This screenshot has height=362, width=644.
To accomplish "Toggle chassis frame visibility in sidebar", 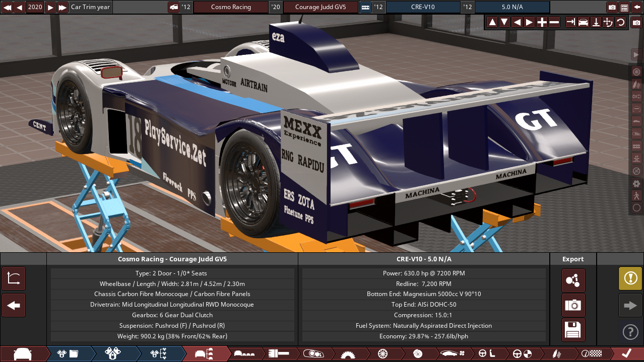I will point(636,109).
